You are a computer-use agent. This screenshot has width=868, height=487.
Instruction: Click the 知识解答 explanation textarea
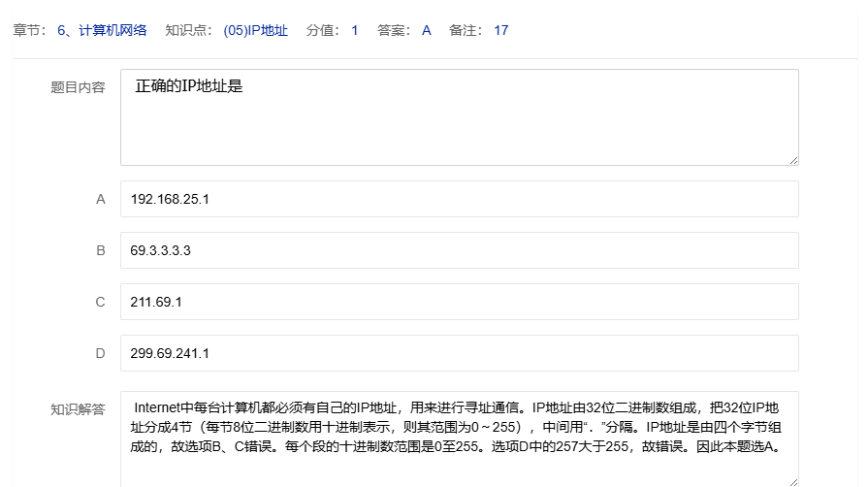[x=459, y=438]
